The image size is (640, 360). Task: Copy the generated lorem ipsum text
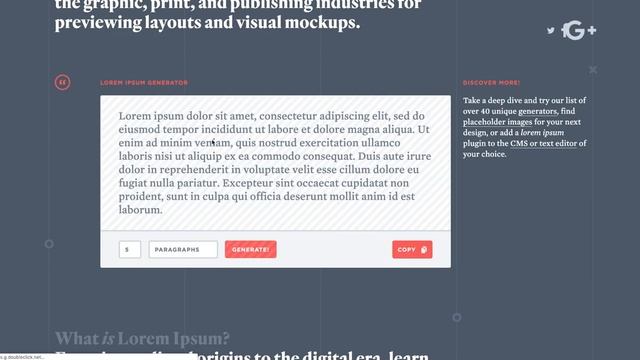(x=412, y=249)
